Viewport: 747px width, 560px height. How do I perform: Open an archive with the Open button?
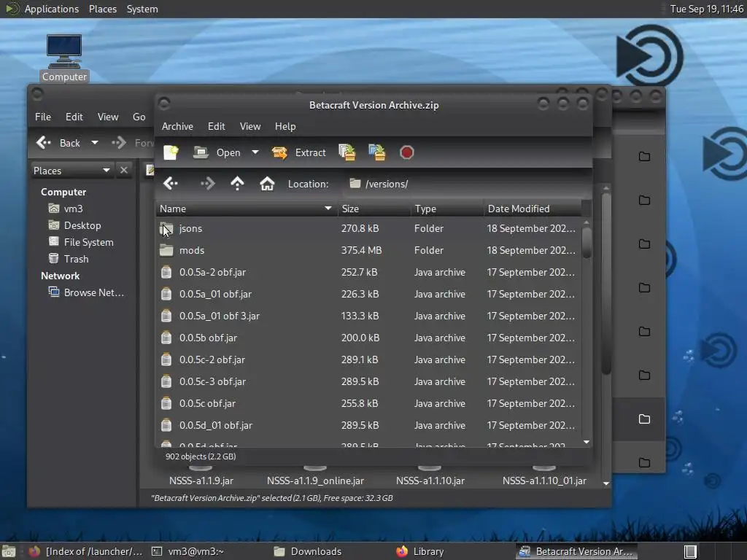pyautogui.click(x=217, y=152)
